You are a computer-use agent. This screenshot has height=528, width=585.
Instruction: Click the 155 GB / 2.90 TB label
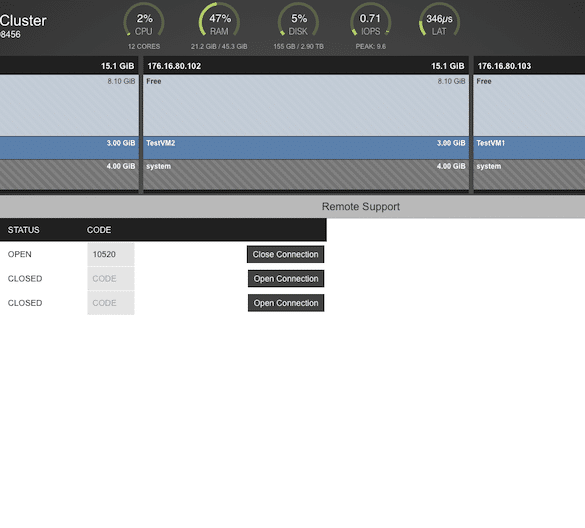[x=298, y=47]
